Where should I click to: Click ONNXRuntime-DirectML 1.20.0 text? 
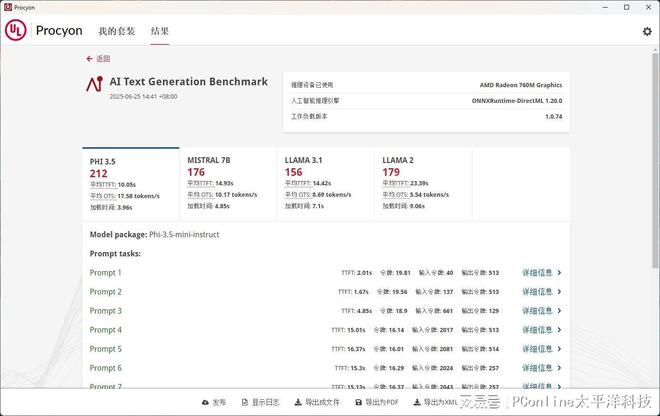tap(517, 101)
